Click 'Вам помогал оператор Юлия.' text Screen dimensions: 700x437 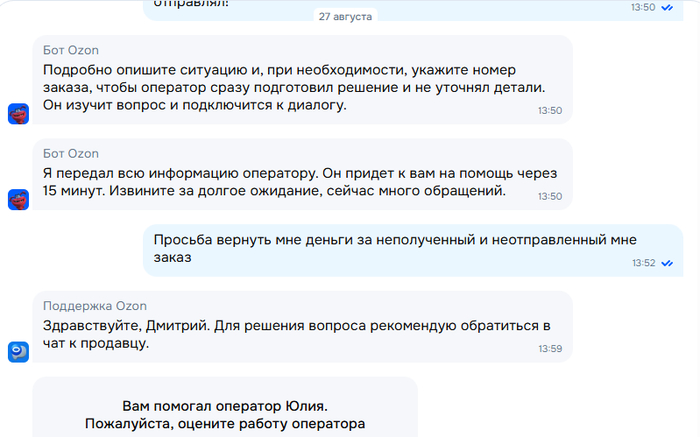click(225, 406)
